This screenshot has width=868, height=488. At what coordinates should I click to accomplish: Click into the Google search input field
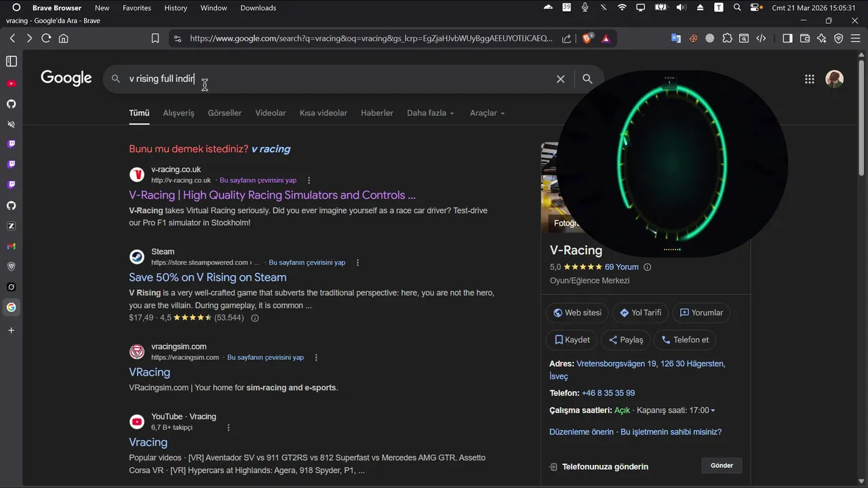coord(339,79)
